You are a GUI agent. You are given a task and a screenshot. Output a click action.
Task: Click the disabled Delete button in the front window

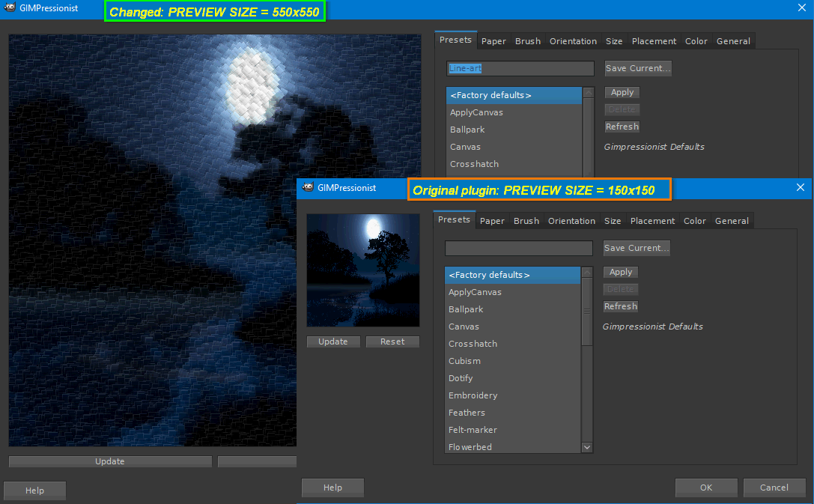coord(620,289)
